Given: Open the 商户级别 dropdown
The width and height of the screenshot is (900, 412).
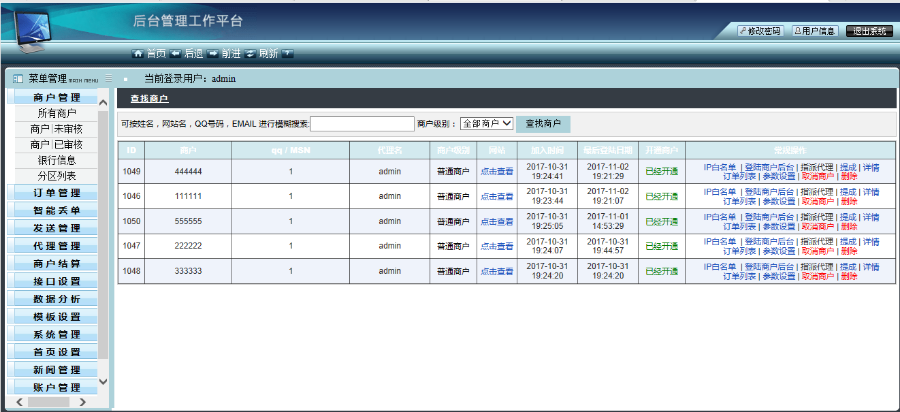Looking at the screenshot, I should [x=486, y=124].
